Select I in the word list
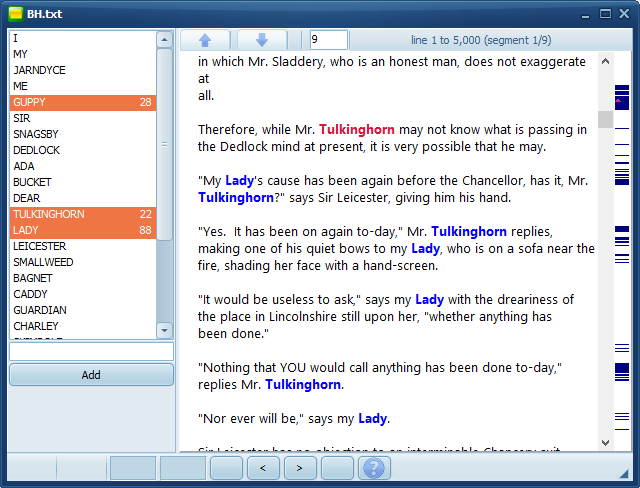 [83, 38]
